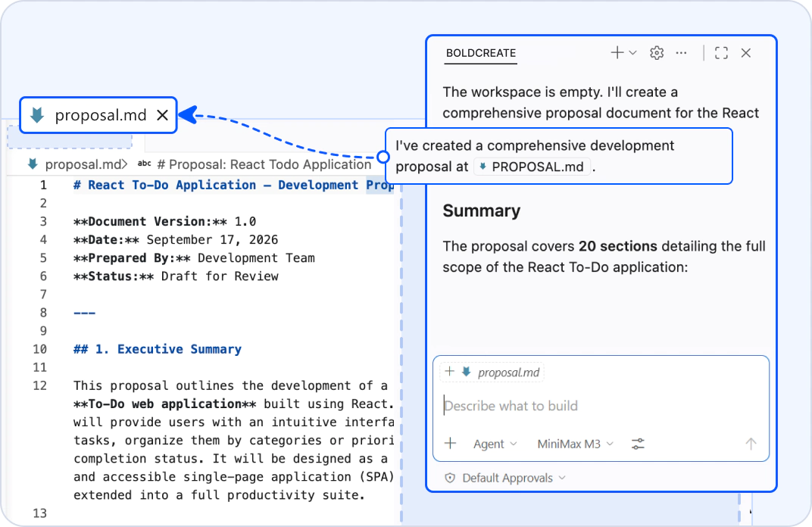
Task: Close the BoldCreate chat panel
Action: pyautogui.click(x=745, y=53)
